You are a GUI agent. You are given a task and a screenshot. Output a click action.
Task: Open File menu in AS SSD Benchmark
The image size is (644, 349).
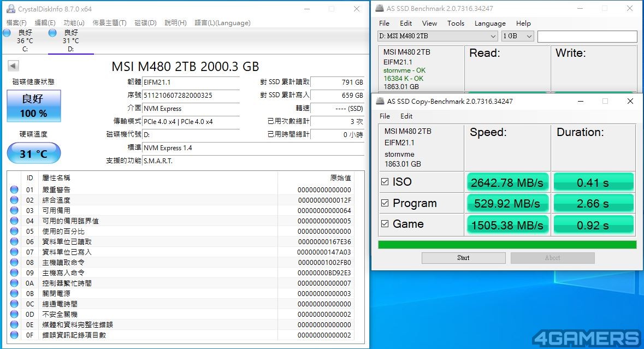(x=384, y=23)
